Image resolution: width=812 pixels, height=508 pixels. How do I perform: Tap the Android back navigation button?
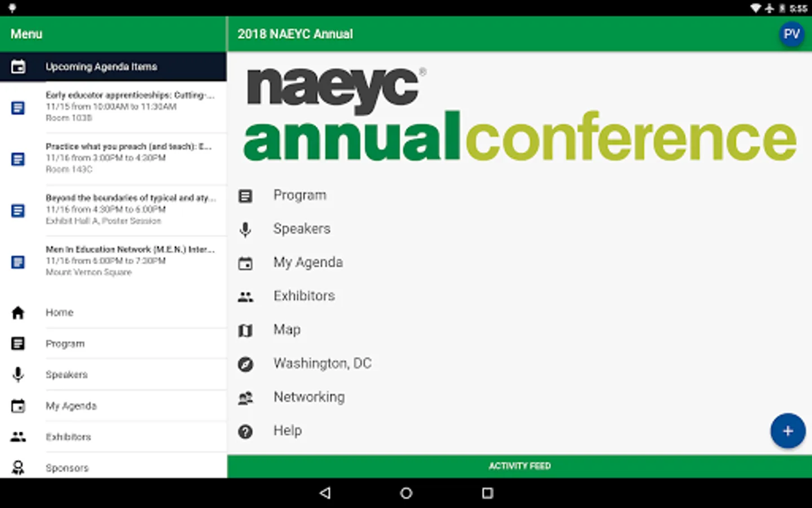click(x=325, y=493)
